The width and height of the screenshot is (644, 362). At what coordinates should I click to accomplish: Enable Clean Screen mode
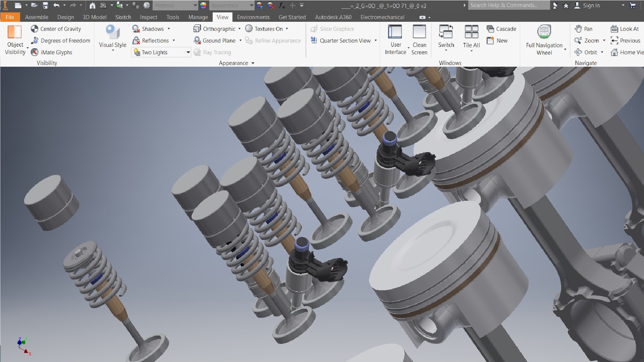pos(419,40)
